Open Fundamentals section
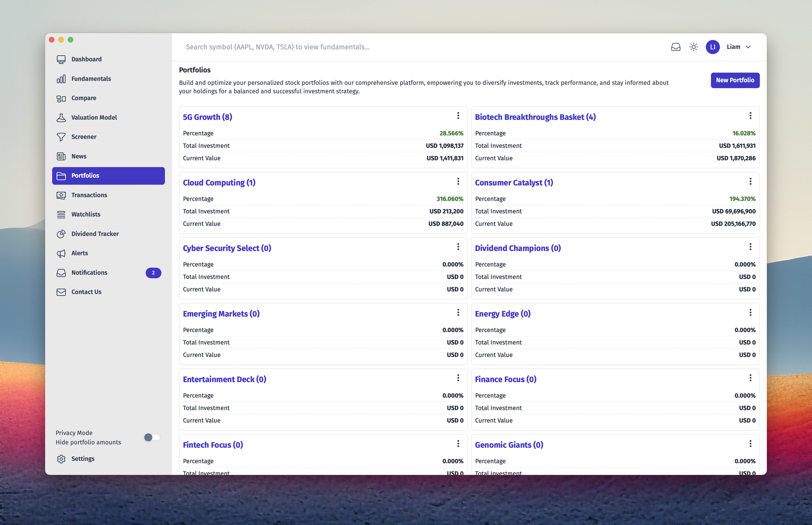Screen dimensions: 812x525 [x=108, y=79]
